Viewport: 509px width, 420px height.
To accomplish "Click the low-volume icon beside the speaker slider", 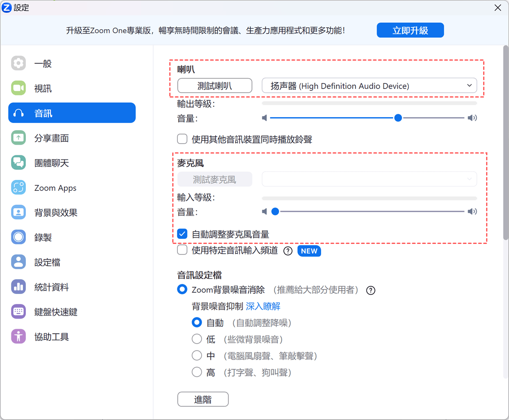I will click(264, 118).
